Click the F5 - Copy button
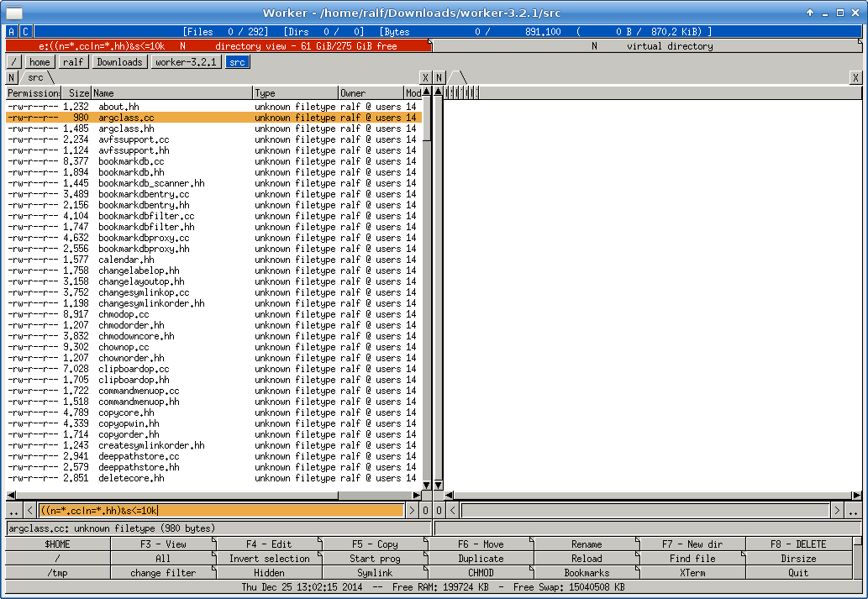The height and width of the screenshot is (599, 868). tap(375, 544)
